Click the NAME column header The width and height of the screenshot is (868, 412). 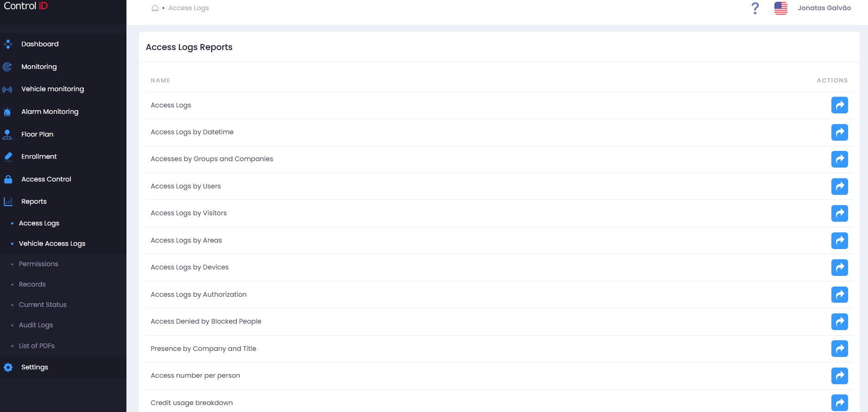160,80
